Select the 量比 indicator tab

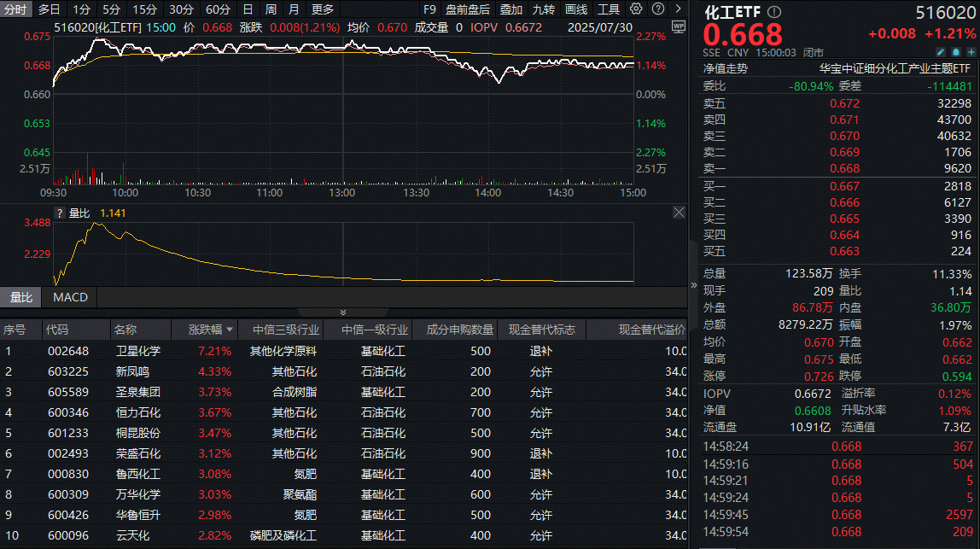pyautogui.click(x=20, y=298)
